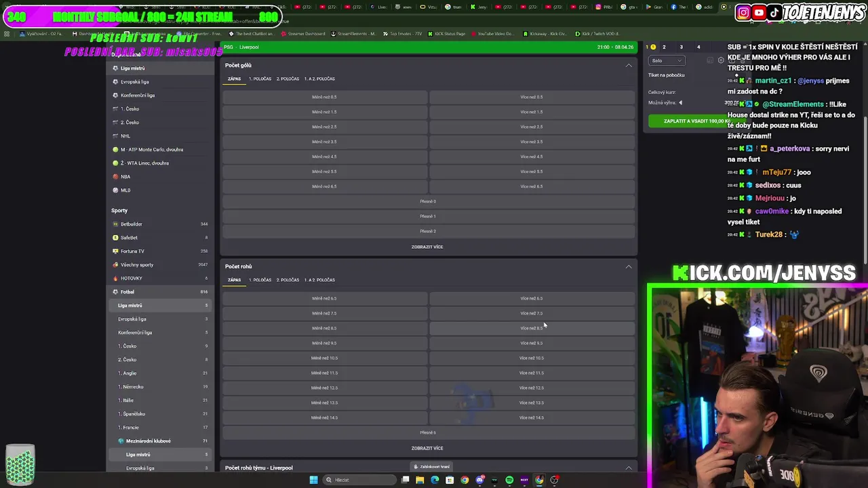
Task: Collapse Počet rohů týmu - Liverpool section
Action: click(x=629, y=468)
